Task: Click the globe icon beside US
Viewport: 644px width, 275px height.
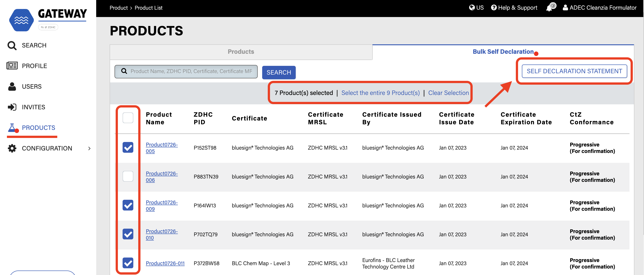Action: pyautogui.click(x=472, y=8)
